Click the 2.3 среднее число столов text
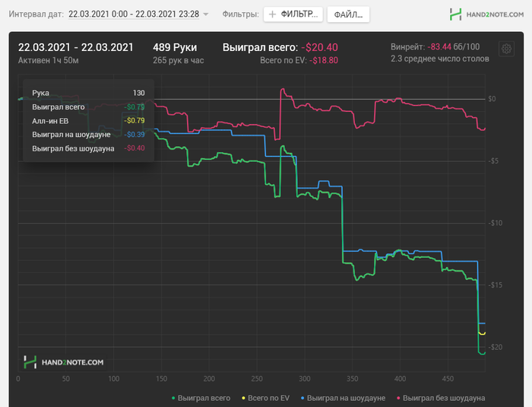Screen dimensions: 532x407 [440, 59]
